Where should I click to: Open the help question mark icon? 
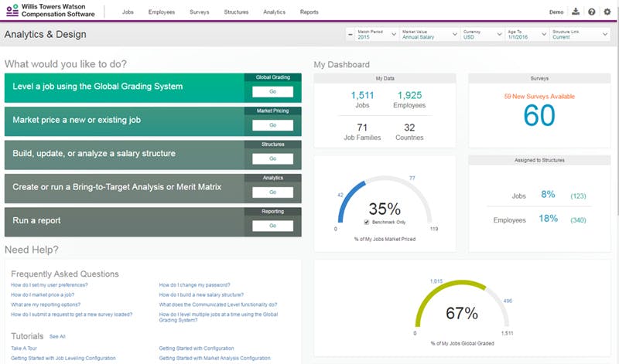pyautogui.click(x=591, y=12)
